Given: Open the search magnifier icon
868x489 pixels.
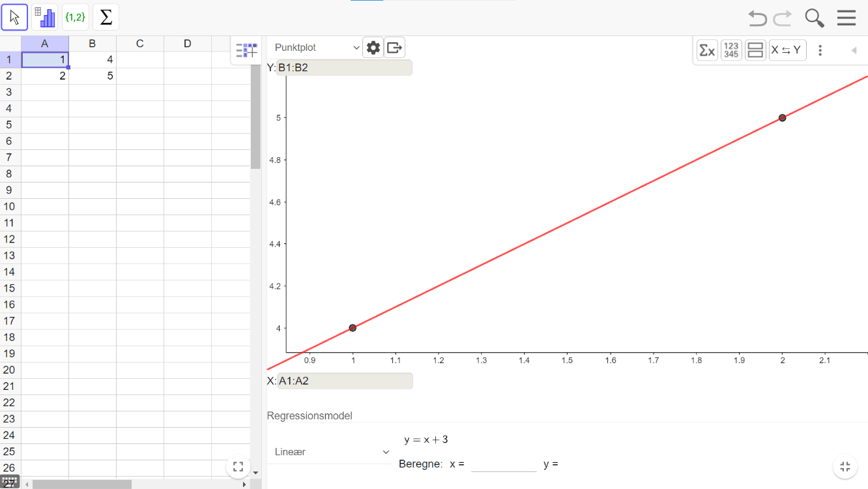Looking at the screenshot, I should [815, 18].
